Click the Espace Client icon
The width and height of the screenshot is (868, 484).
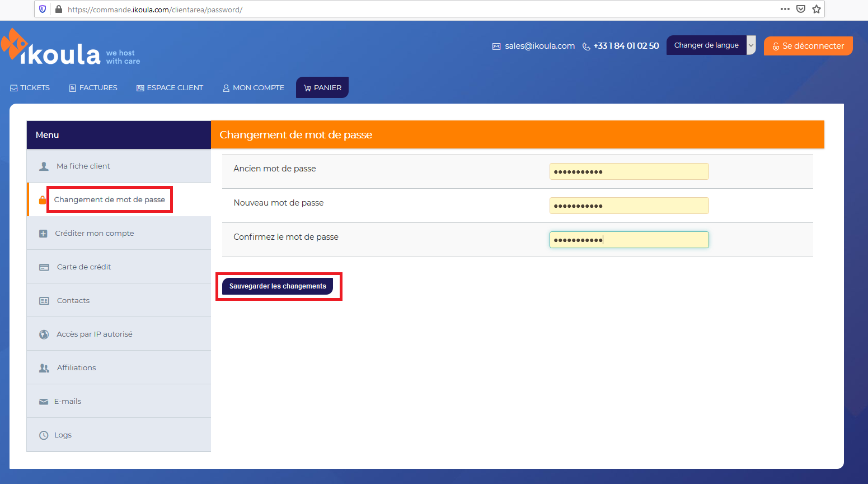140,88
